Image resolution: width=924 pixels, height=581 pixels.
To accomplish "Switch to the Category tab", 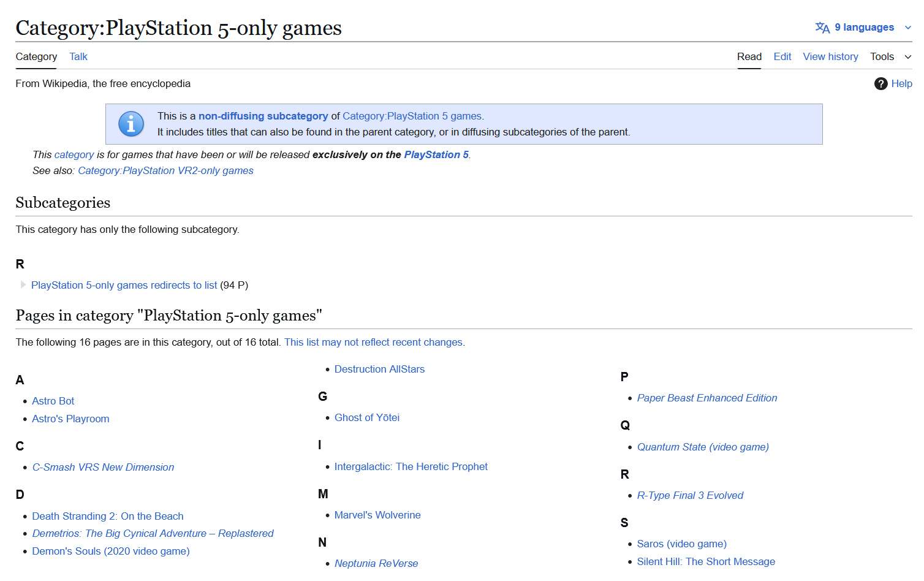I will [x=36, y=56].
